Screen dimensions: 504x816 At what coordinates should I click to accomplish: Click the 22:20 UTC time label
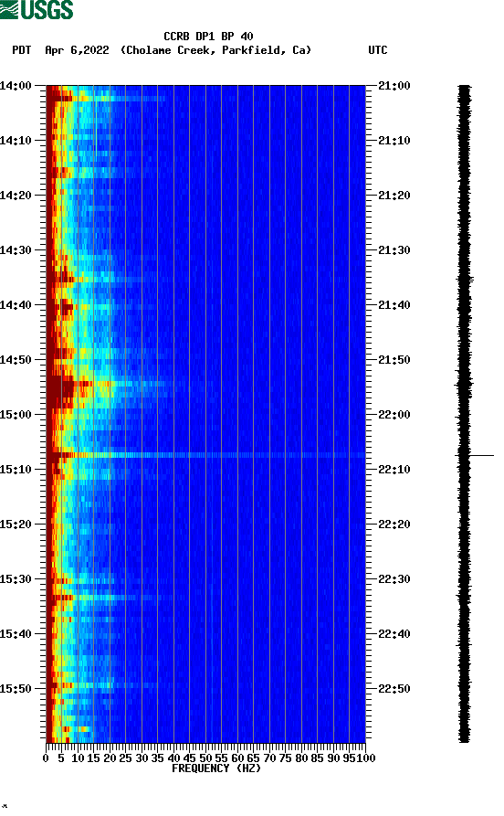point(394,525)
